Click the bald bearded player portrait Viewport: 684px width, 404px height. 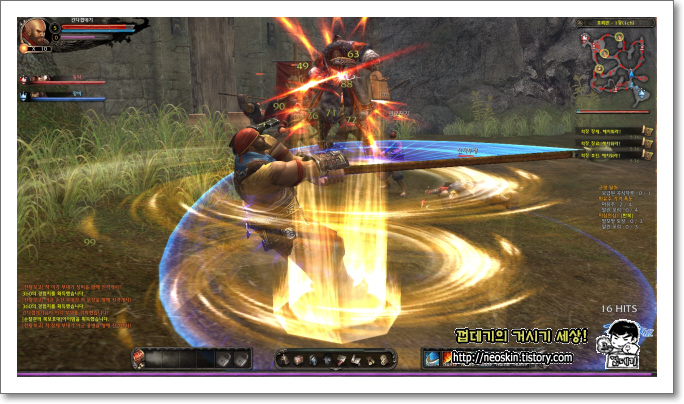point(34,32)
